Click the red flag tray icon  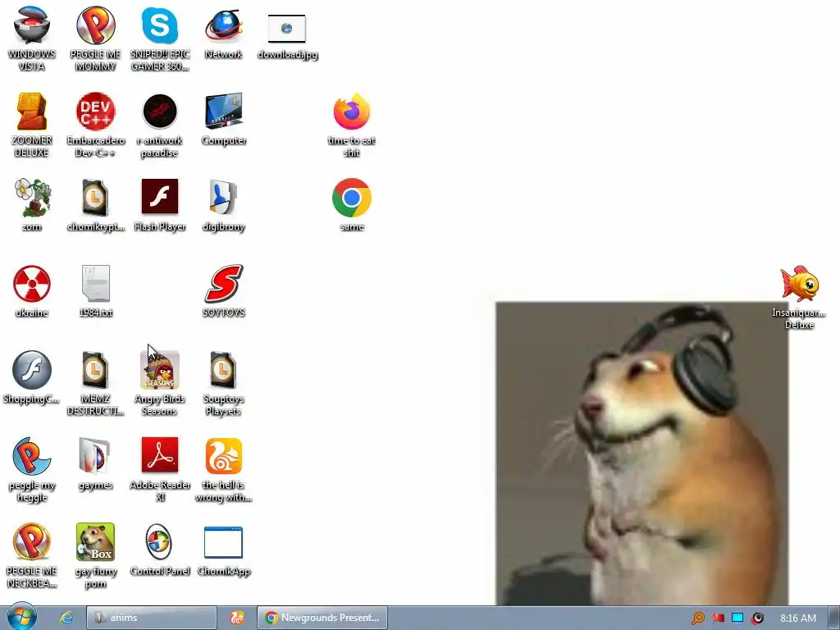pyautogui.click(x=718, y=618)
